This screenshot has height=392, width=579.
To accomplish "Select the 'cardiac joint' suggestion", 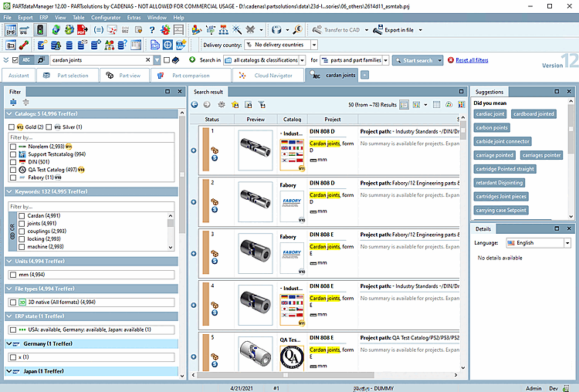I will point(492,113).
